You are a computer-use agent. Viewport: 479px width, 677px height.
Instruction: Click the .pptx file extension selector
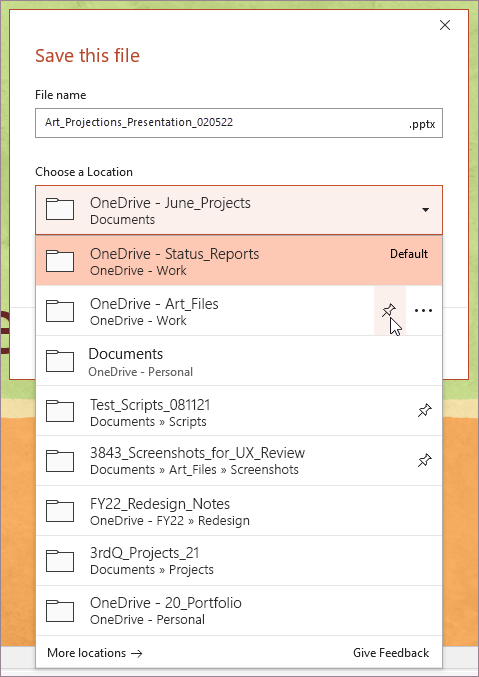(x=422, y=124)
